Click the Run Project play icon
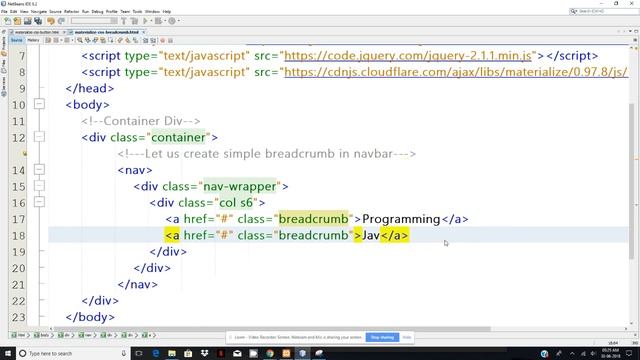 (144, 21)
